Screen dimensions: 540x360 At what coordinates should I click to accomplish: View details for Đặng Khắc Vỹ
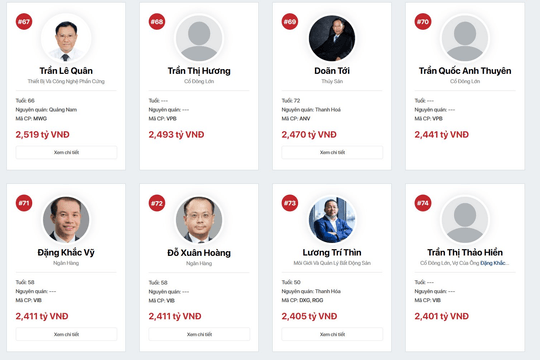pyautogui.click(x=66, y=334)
